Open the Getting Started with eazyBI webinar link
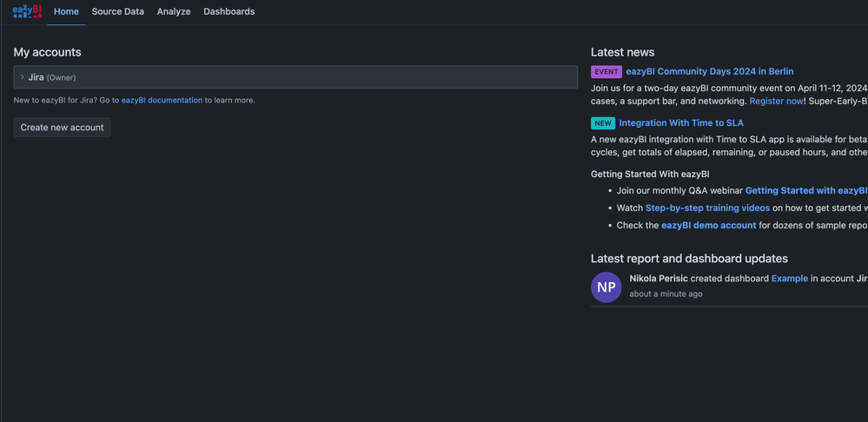 pos(806,190)
